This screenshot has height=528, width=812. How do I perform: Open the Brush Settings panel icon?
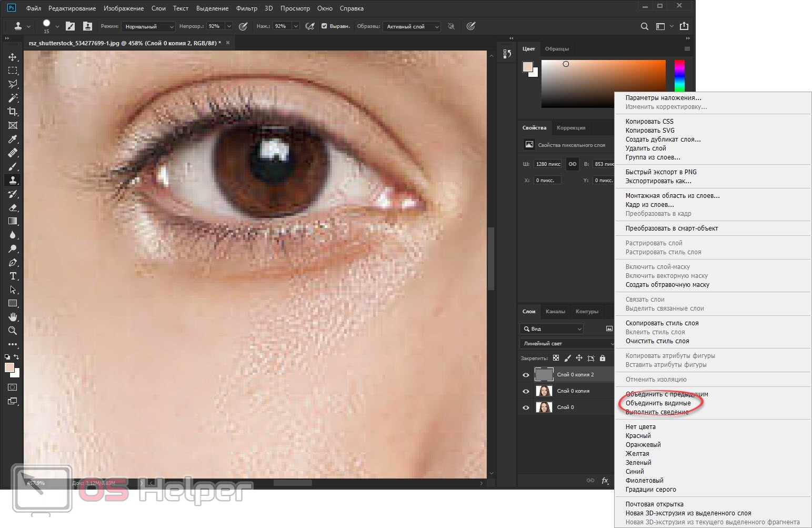coord(70,26)
